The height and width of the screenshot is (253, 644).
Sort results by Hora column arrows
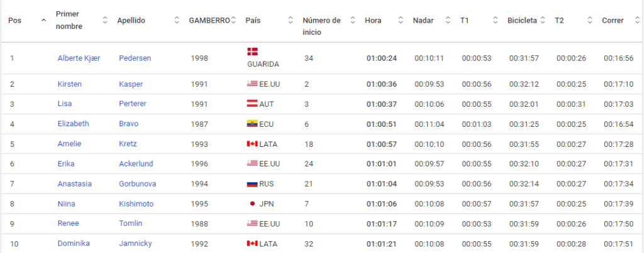pos(401,20)
